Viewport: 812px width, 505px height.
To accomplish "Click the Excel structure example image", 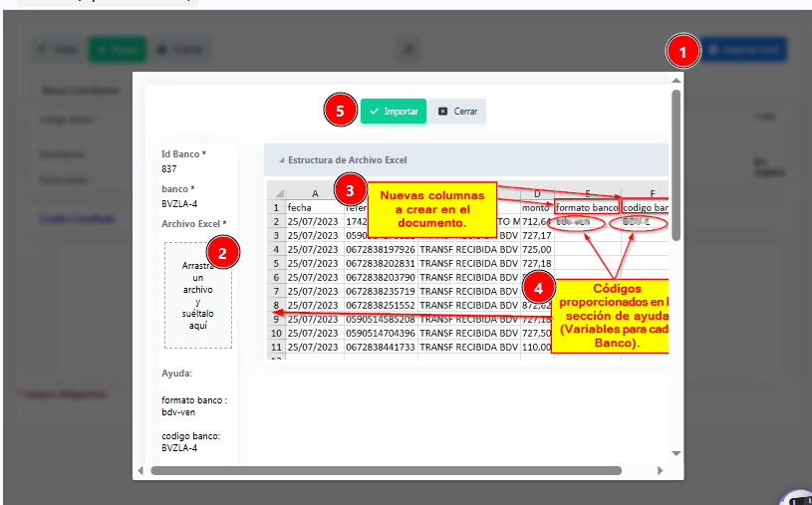I will [x=465, y=271].
